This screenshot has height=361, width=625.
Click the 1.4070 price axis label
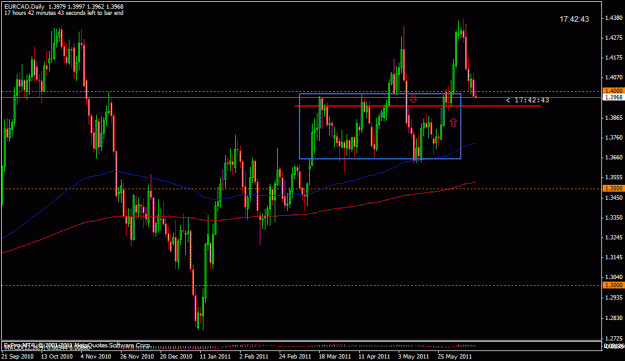tap(614, 78)
